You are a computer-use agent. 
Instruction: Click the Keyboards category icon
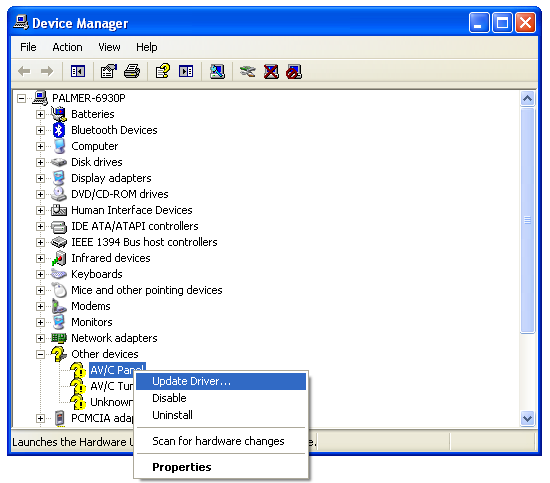[x=59, y=274]
